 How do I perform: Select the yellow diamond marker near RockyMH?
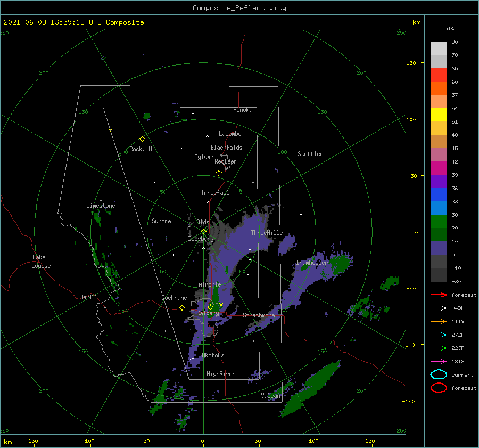coord(142,139)
